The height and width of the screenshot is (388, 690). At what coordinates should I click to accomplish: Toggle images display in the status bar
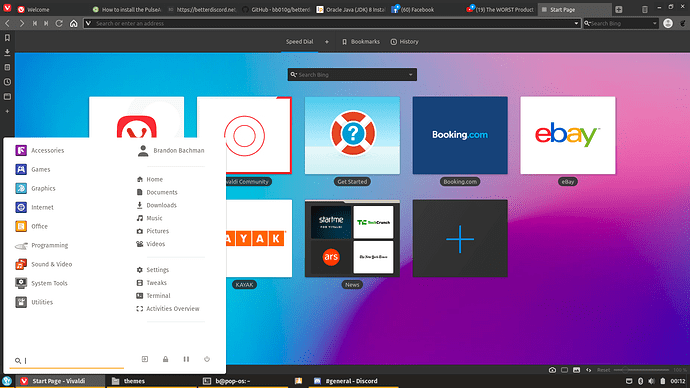tap(576, 370)
